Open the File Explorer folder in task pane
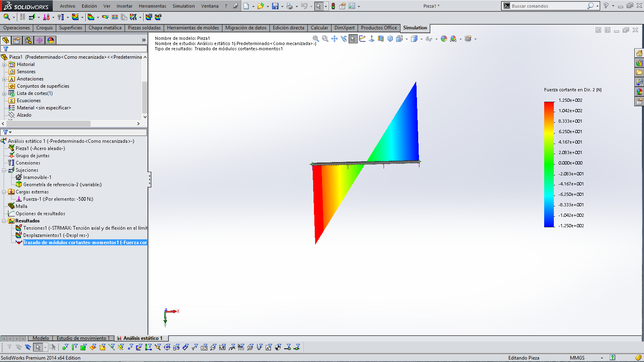This screenshot has width=644, height=362. click(x=639, y=72)
